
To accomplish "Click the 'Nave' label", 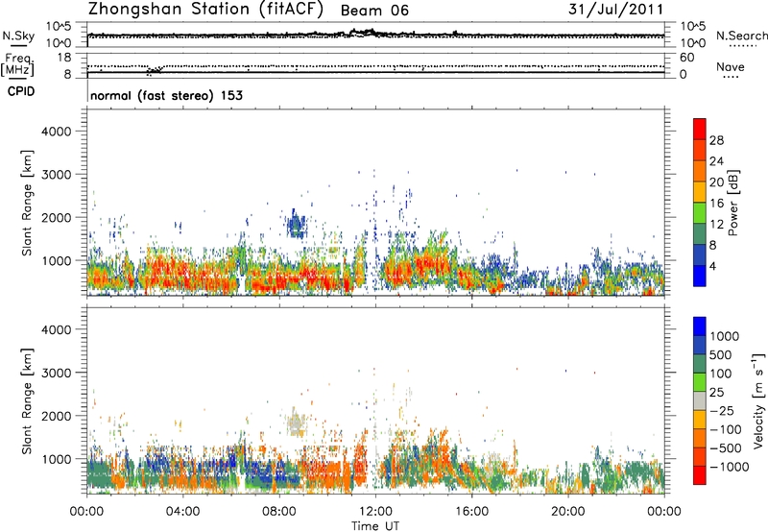I will pos(731,66).
